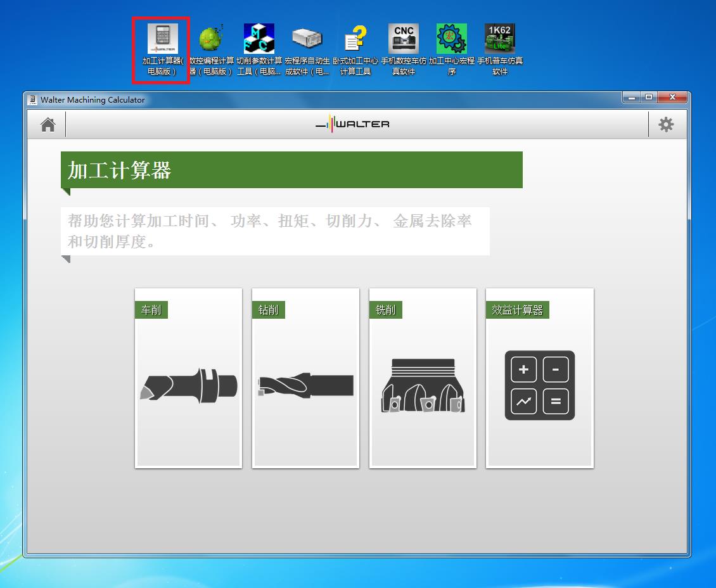Click the 车削 green label
Viewport: 716px width, 588px height.
pyautogui.click(x=151, y=310)
